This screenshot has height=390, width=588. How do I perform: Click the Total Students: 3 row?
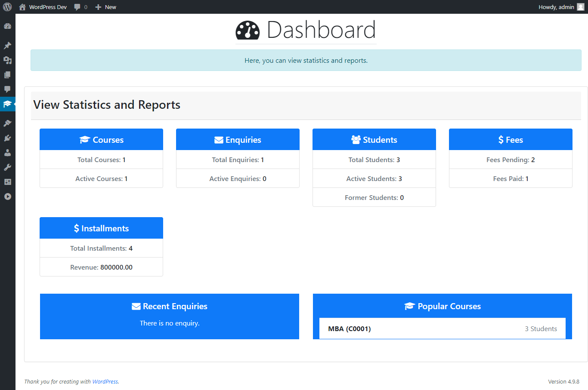pyautogui.click(x=374, y=160)
